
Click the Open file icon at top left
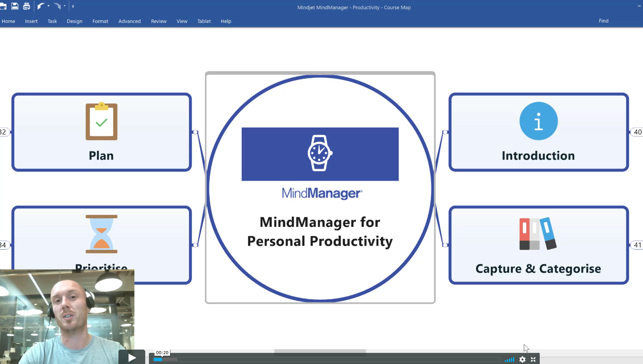(3, 6)
